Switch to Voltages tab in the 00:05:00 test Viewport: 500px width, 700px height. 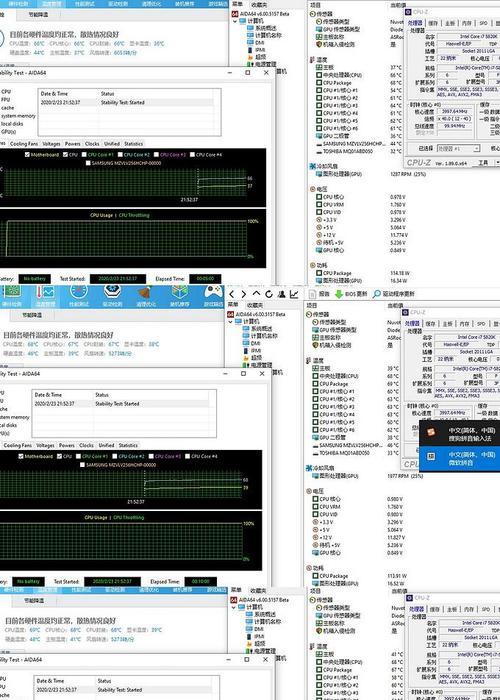coord(51,144)
